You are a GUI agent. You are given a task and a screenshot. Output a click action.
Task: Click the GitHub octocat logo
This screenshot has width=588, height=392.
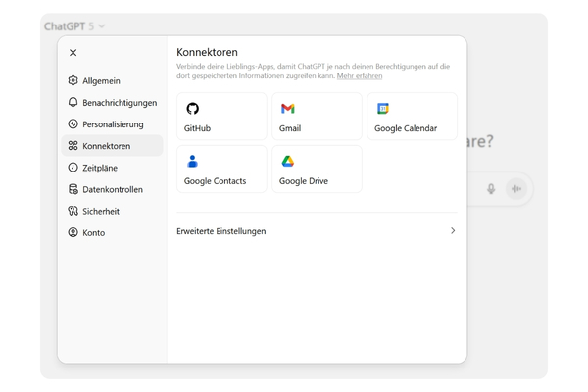[x=193, y=109]
